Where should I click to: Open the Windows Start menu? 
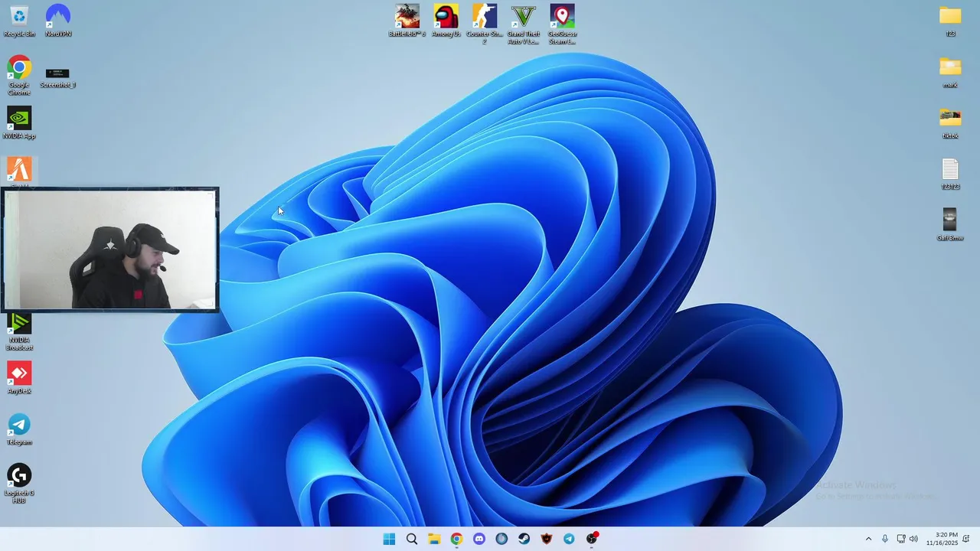389,539
